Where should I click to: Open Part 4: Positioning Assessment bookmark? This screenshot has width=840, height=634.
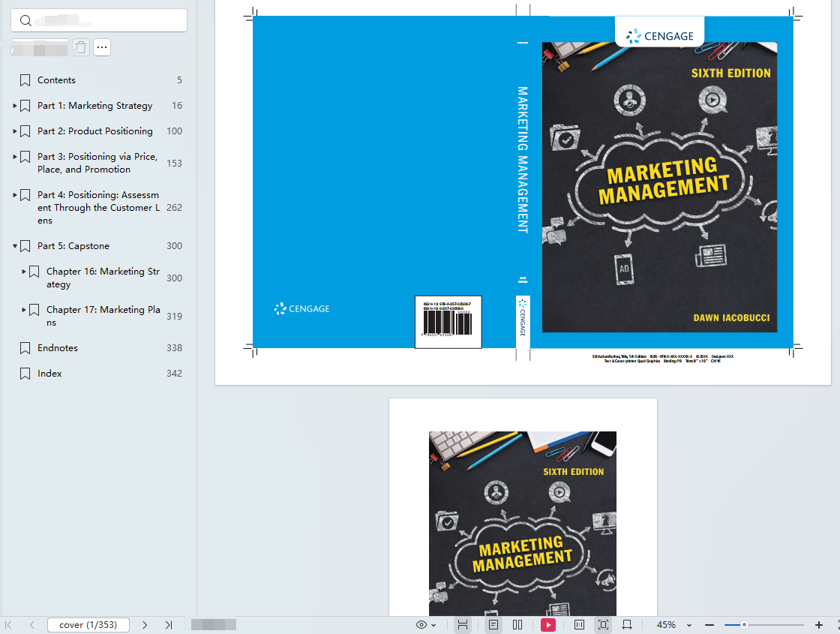coord(98,207)
